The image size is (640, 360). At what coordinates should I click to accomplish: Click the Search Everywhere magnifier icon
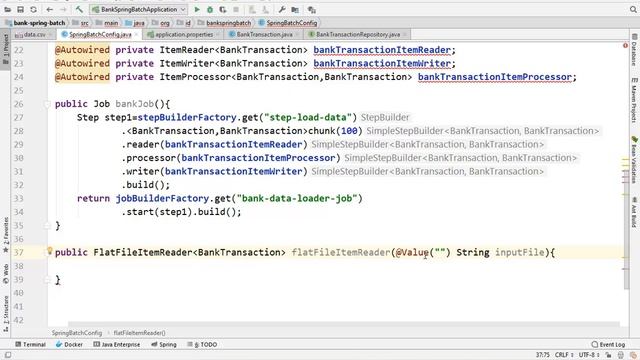(x=633, y=9)
